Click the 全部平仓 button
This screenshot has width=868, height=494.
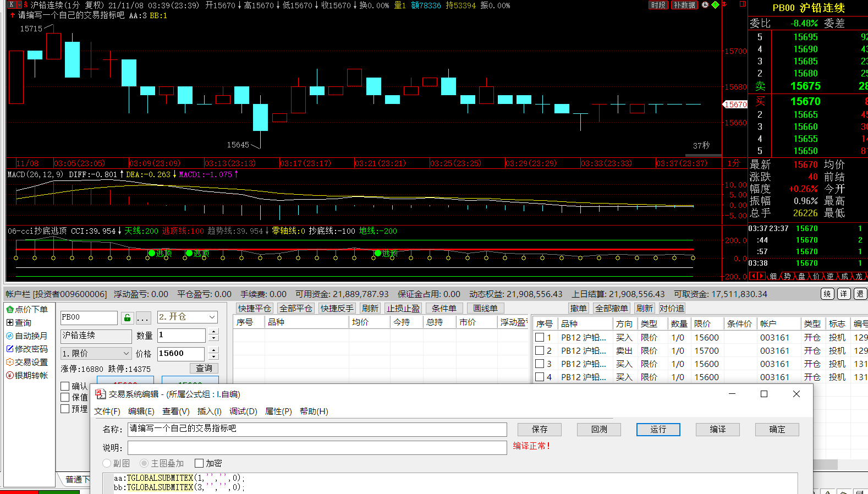coord(295,309)
